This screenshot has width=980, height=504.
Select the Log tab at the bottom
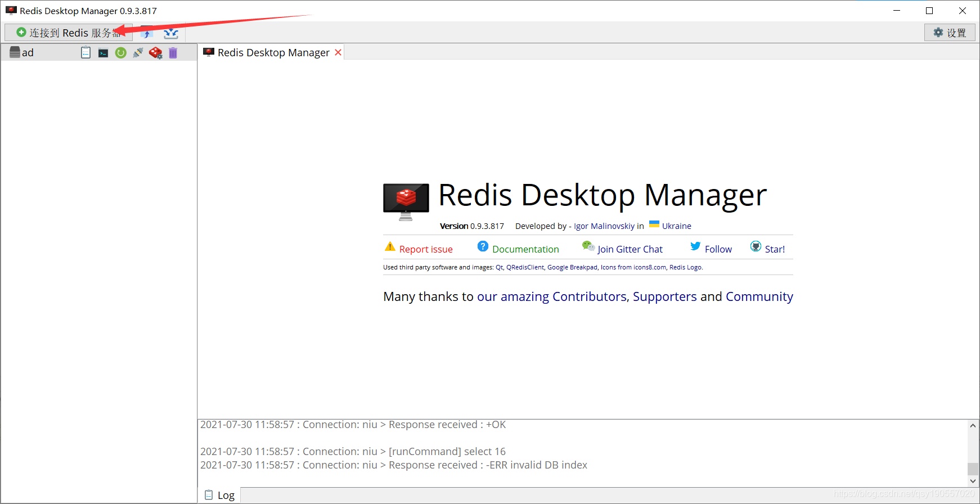(x=219, y=495)
